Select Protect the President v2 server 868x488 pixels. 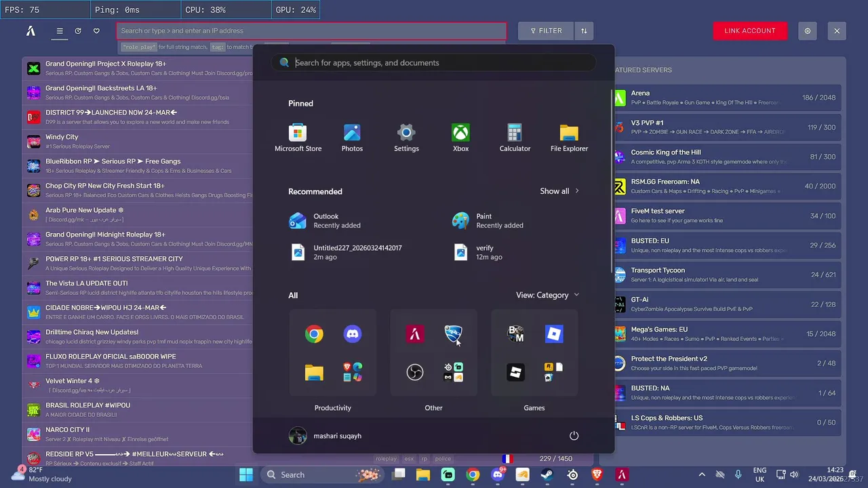tap(726, 363)
